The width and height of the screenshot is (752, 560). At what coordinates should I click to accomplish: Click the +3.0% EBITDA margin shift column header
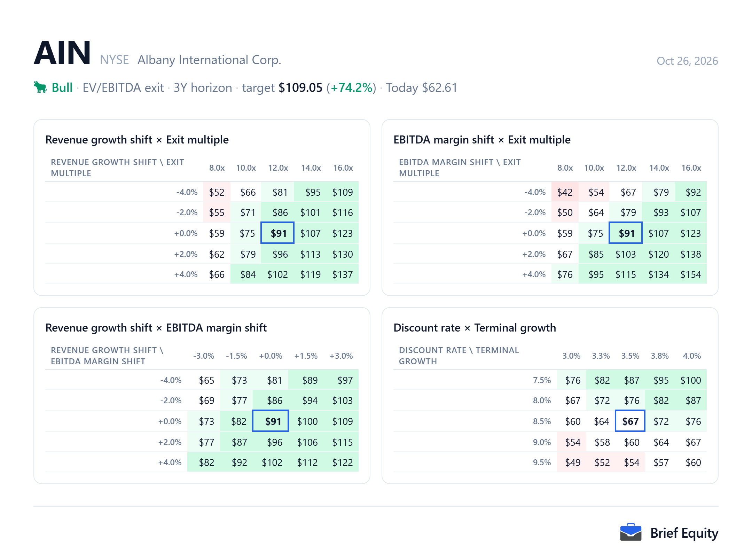point(341,356)
